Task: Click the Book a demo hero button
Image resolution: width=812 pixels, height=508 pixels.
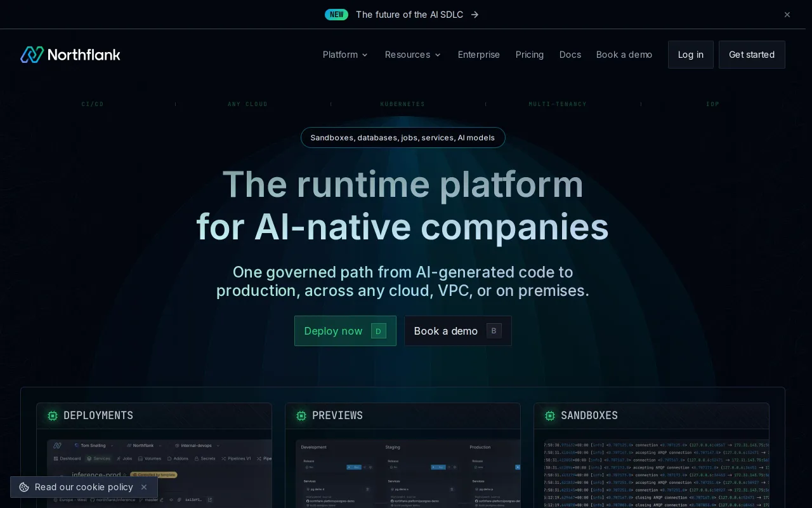Action: (x=458, y=331)
